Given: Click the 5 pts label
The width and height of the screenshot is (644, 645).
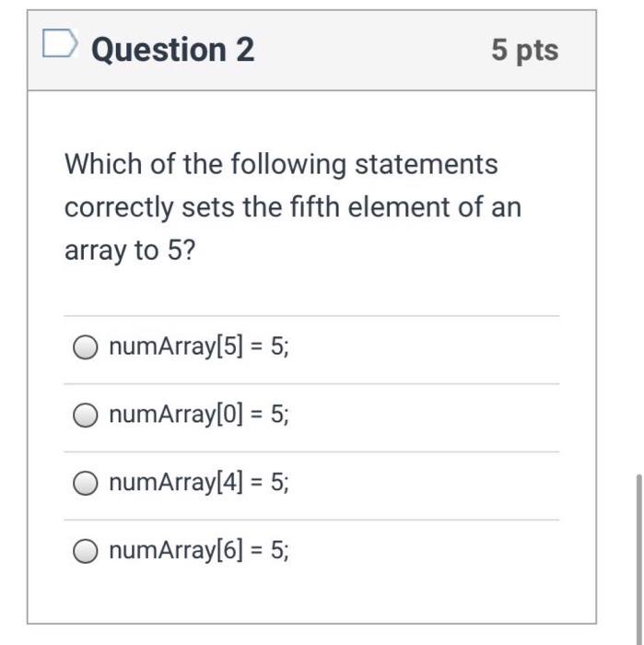Looking at the screenshot, I should [x=525, y=51].
